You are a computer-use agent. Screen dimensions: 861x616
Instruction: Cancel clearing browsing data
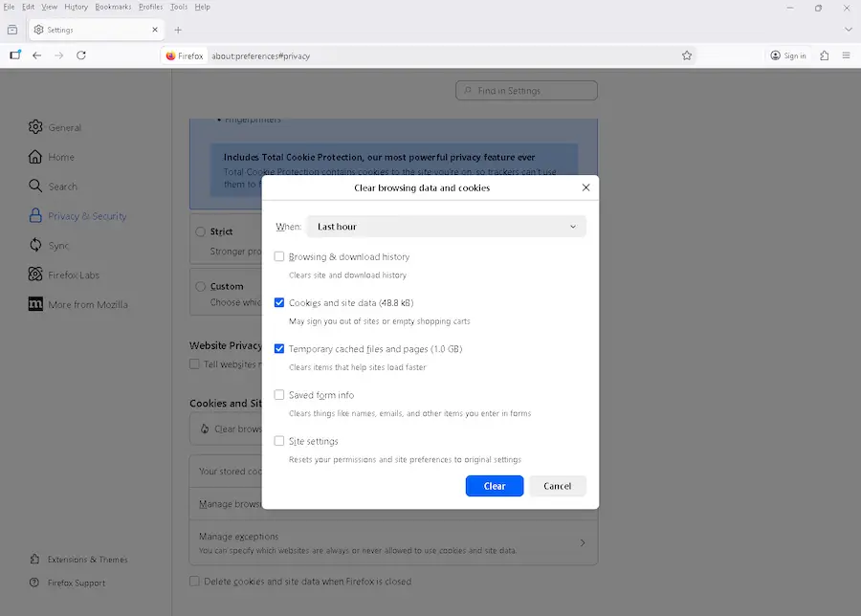(558, 486)
